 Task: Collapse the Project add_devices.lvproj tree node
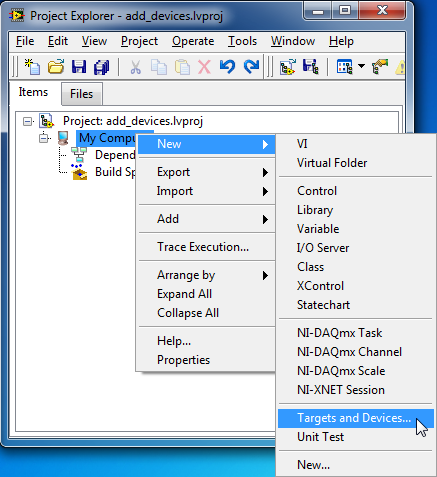(28, 121)
